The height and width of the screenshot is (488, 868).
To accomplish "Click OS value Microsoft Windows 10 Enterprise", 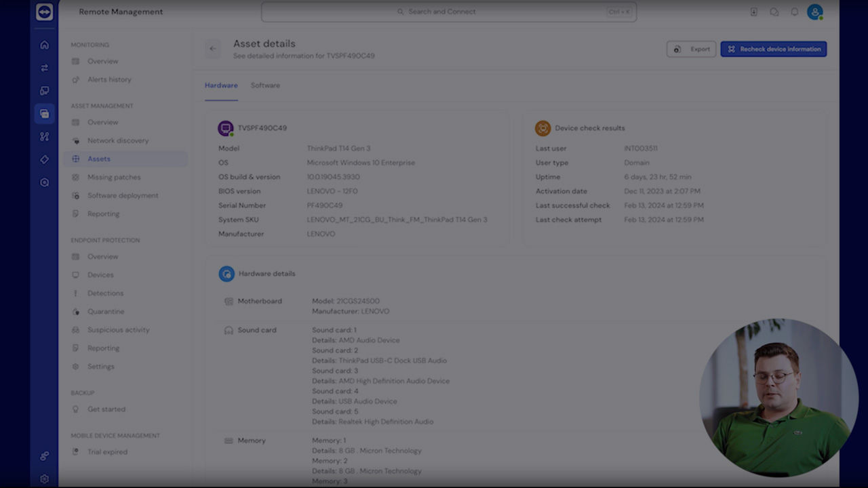I will pyautogui.click(x=361, y=163).
